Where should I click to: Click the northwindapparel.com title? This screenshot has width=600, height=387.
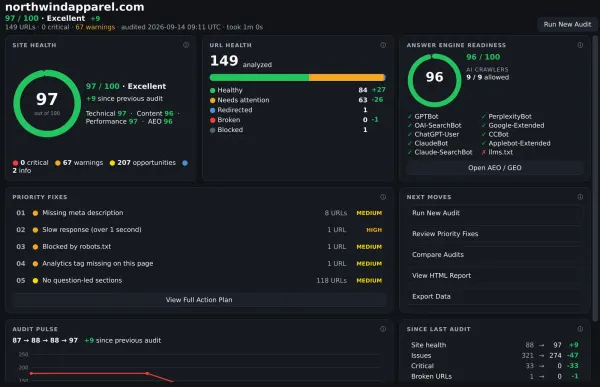tap(75, 7)
